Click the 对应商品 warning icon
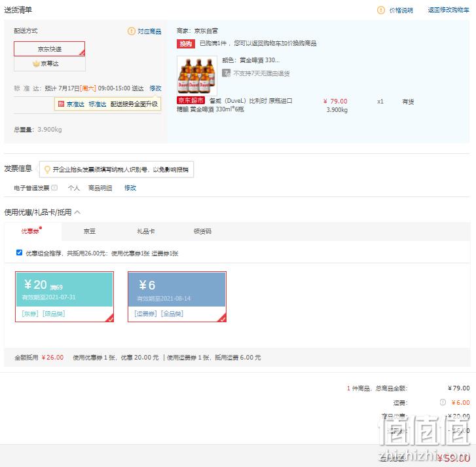The height and width of the screenshot is (467, 476). pyautogui.click(x=131, y=31)
